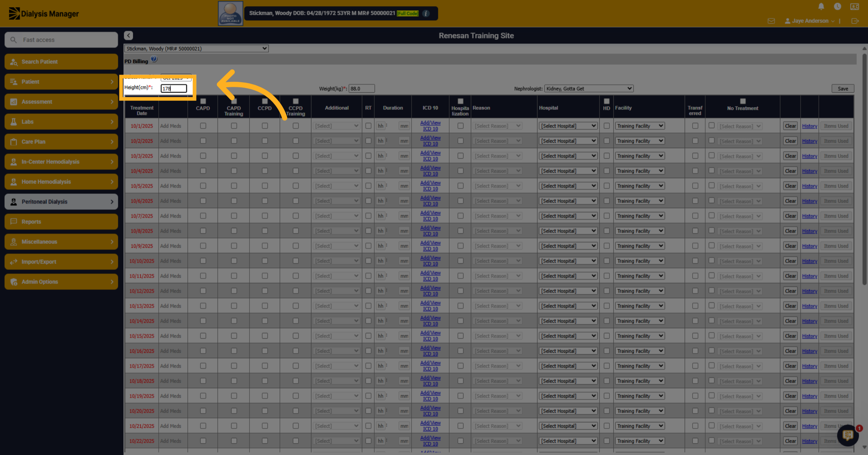Open the Reports menu item
The height and width of the screenshot is (455, 868).
(61, 222)
